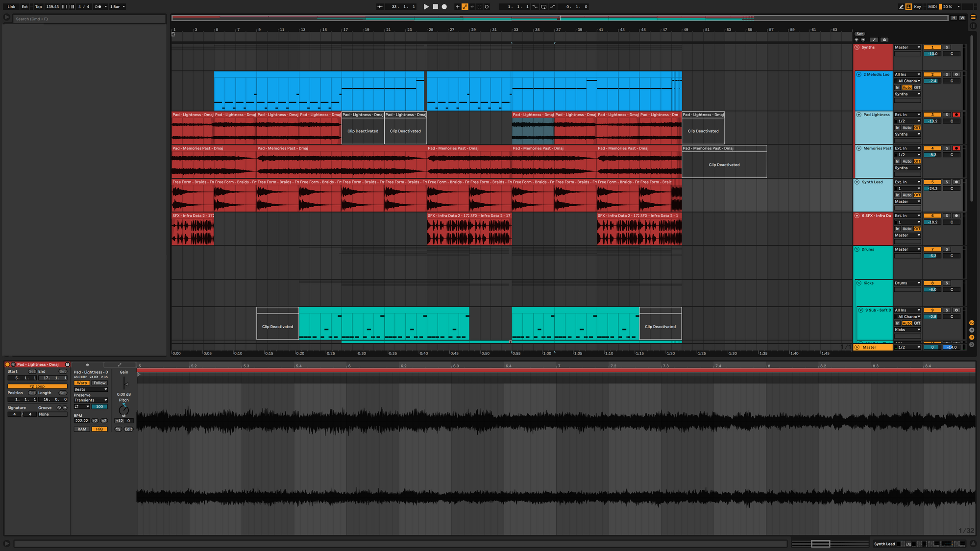Click the Follow playback arrow icon
Image resolution: width=980 pixels, height=551 pixels.
click(x=380, y=7)
